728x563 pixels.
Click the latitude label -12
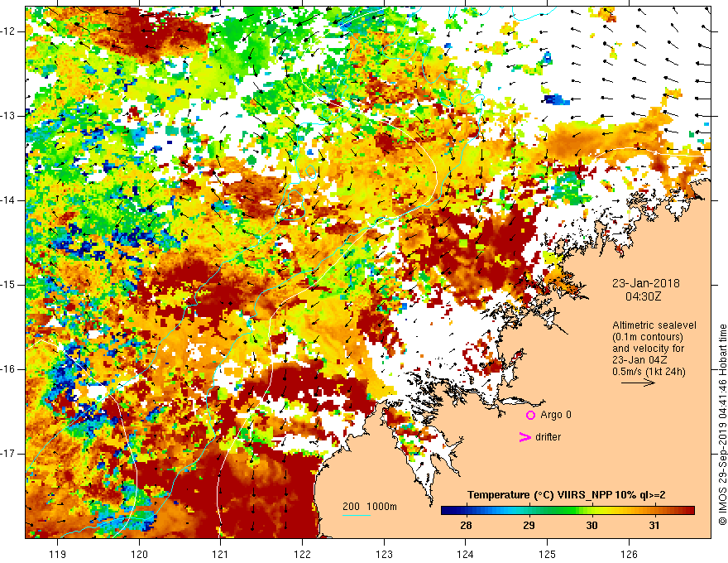pos(9,31)
